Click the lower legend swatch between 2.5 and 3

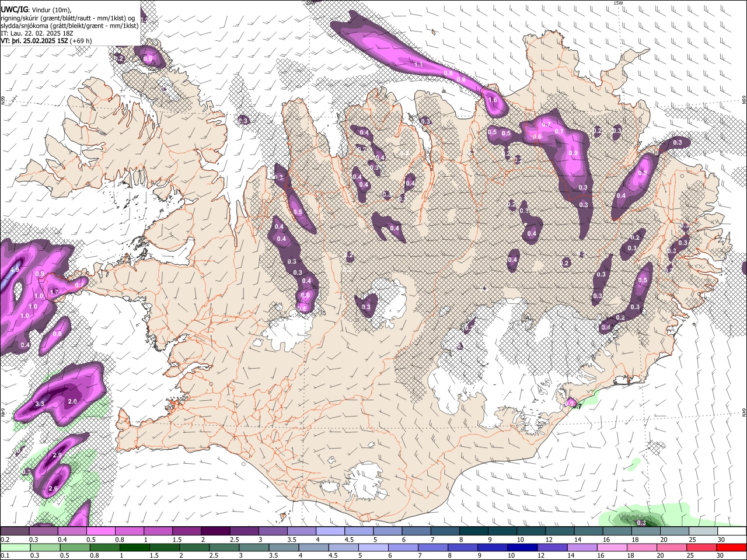click(224, 547)
